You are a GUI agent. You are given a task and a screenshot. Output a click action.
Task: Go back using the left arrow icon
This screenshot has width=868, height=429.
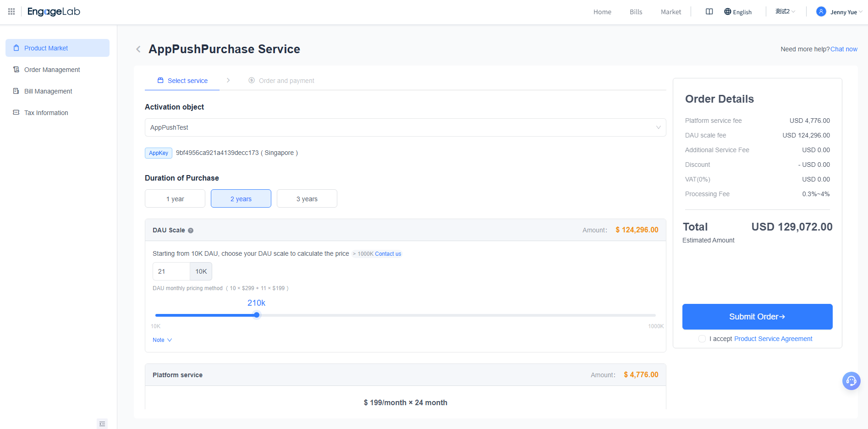pyautogui.click(x=138, y=49)
